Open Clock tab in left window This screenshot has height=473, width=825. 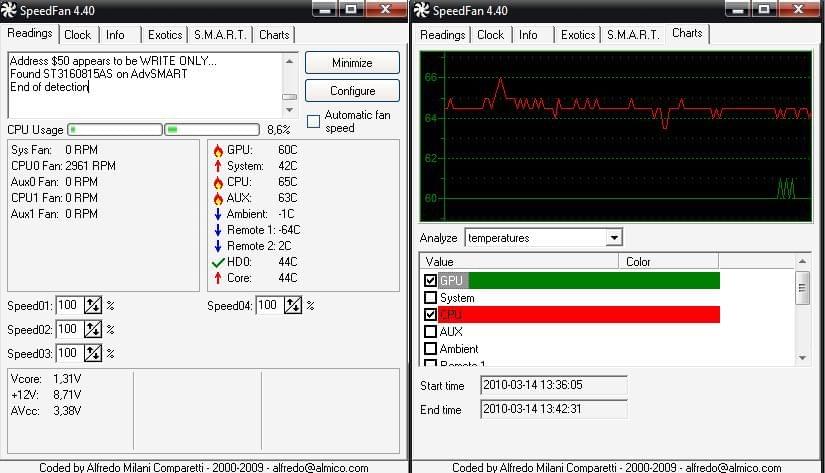coord(77,35)
